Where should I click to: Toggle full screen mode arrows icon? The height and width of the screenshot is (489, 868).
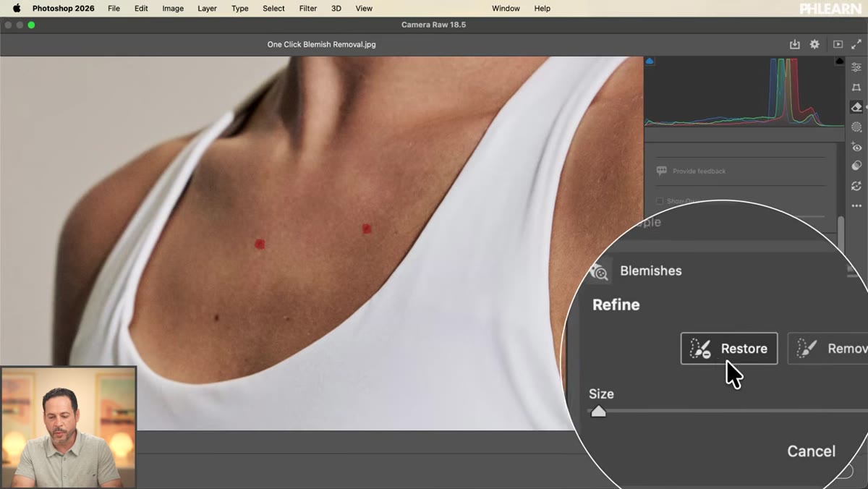point(856,44)
